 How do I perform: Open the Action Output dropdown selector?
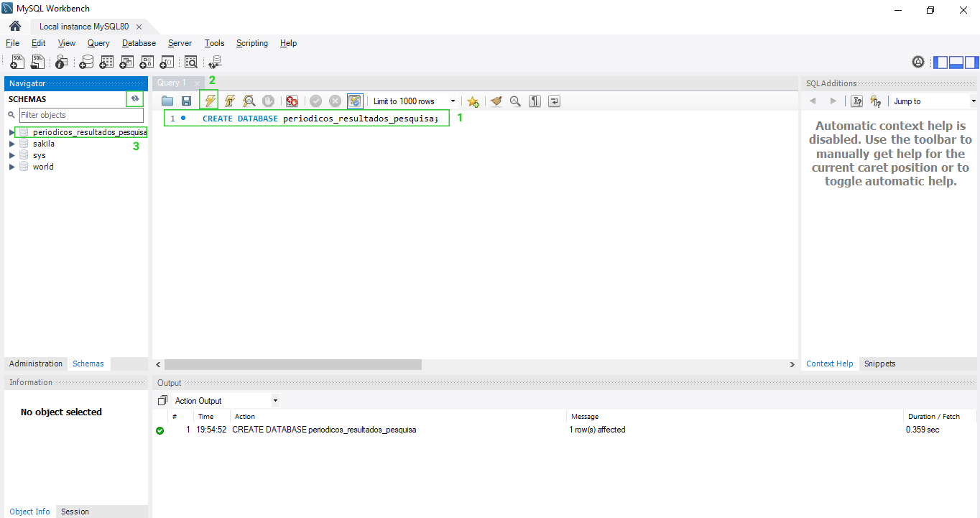pyautogui.click(x=274, y=400)
